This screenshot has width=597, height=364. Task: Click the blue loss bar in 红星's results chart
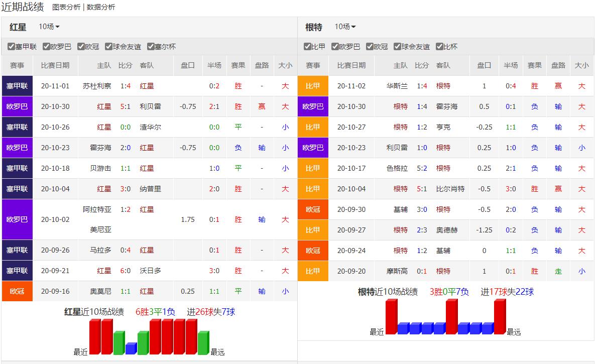click(x=131, y=348)
